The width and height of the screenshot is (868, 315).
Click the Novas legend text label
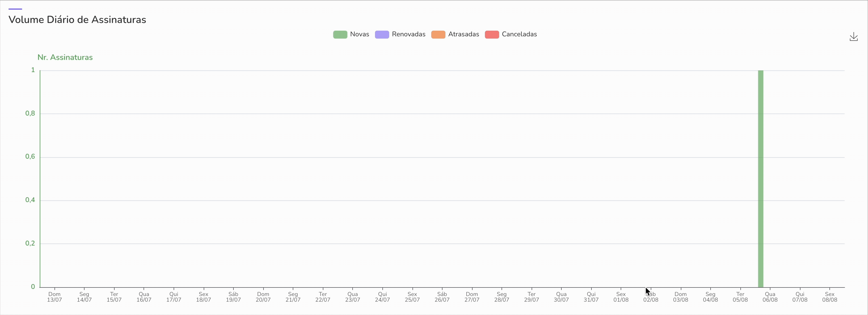click(359, 34)
